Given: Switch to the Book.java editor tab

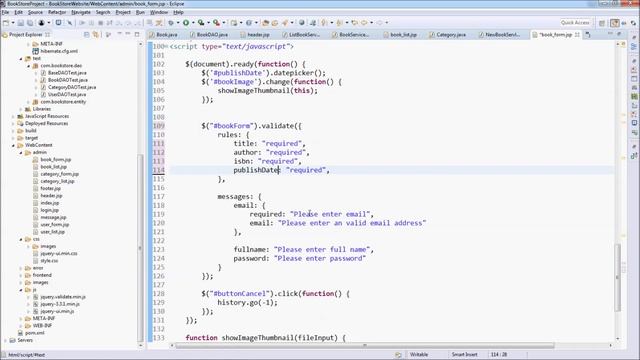Looking at the screenshot, I should tap(164, 35).
